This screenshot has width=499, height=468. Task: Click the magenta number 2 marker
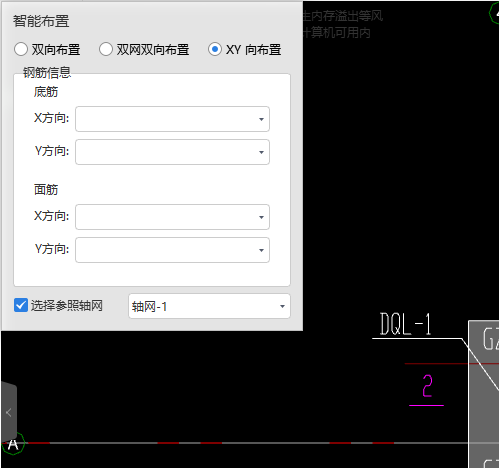427,386
